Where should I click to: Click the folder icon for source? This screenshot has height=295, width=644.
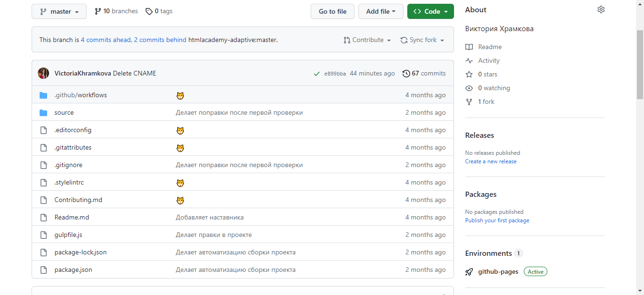[x=43, y=113]
